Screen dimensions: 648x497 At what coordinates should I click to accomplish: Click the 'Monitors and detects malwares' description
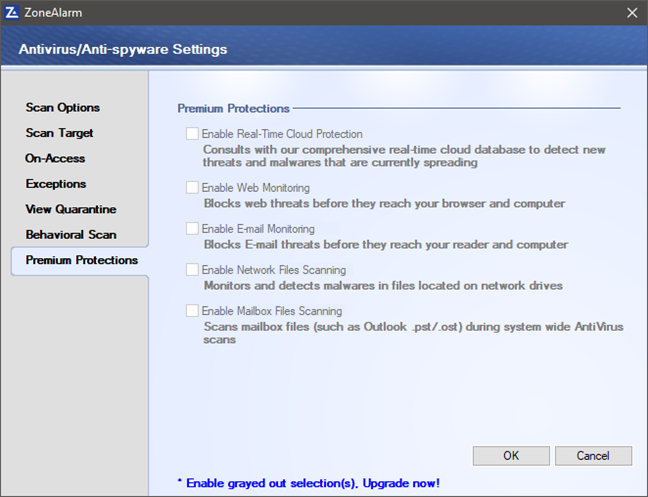383,285
